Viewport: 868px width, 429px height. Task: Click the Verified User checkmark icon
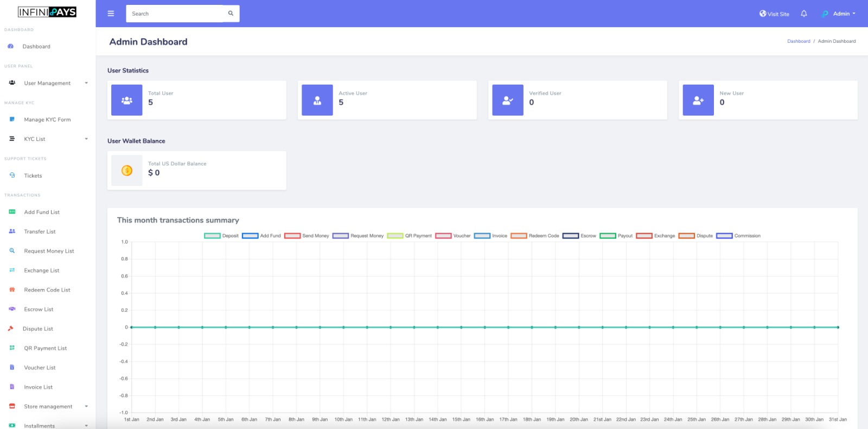[508, 100]
